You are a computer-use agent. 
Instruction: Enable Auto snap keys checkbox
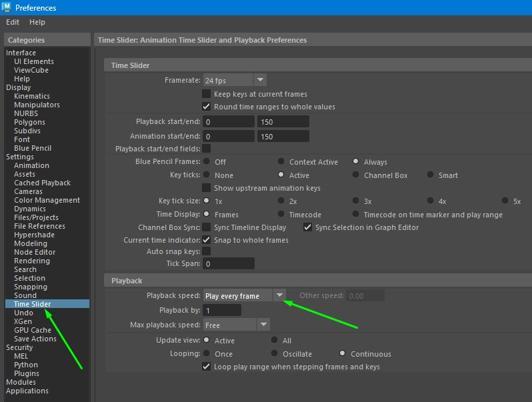pyautogui.click(x=207, y=251)
